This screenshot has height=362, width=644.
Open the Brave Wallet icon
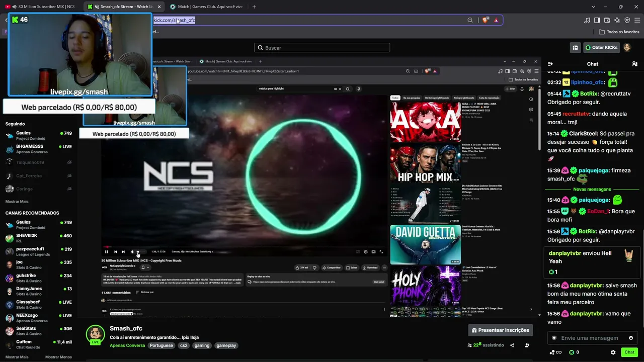(607, 20)
